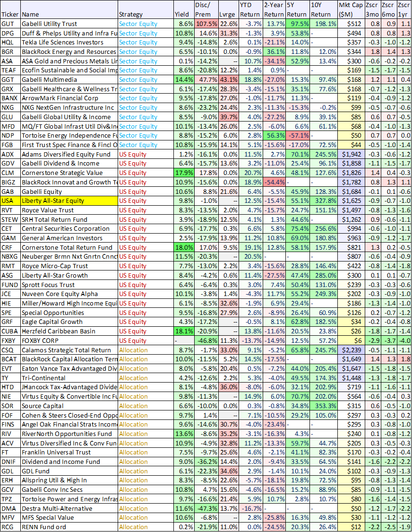Click the Sprott Focus Trust name cell
The width and height of the screenshot is (412, 532).
[69, 285]
